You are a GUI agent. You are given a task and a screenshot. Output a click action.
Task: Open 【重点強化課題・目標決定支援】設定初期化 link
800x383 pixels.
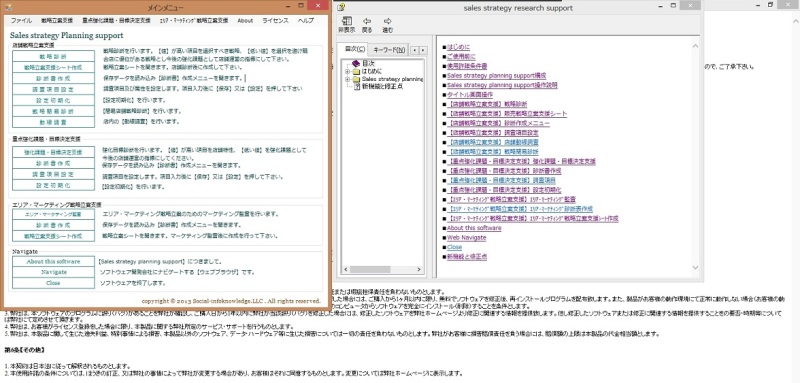point(504,190)
